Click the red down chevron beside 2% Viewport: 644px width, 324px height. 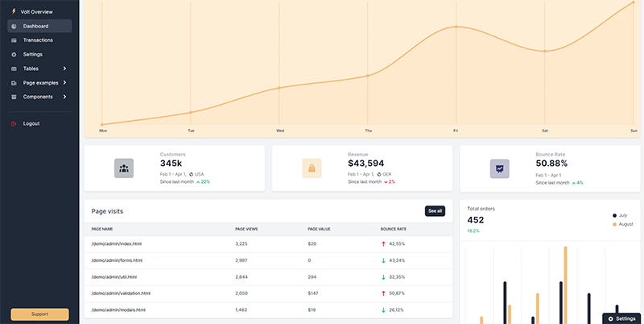[386, 182]
